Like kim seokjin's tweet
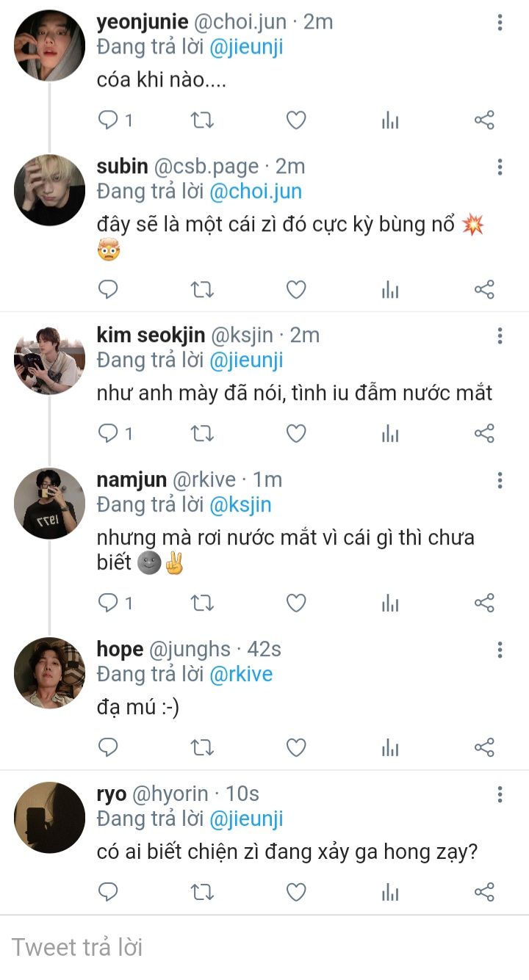 pos(295,434)
